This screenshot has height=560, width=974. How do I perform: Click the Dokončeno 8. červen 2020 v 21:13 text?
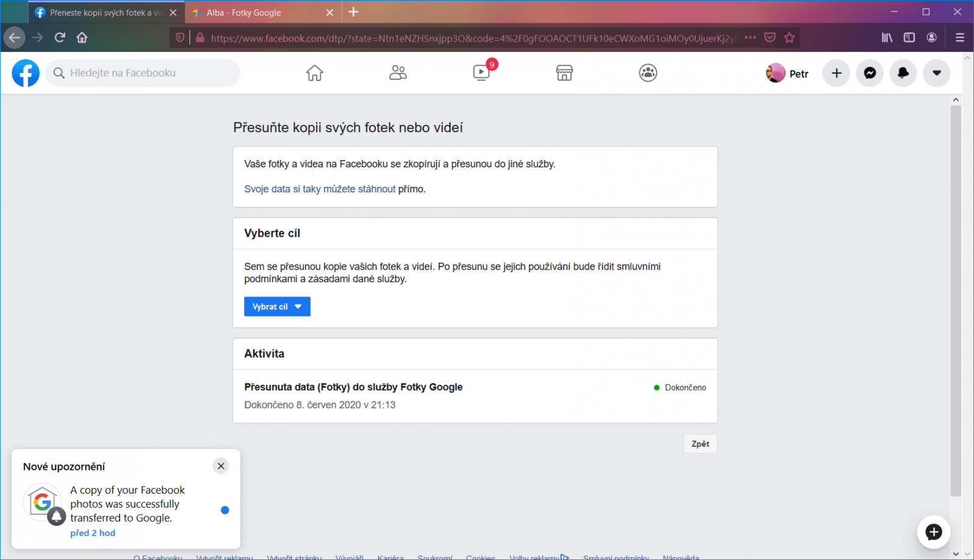tap(320, 405)
